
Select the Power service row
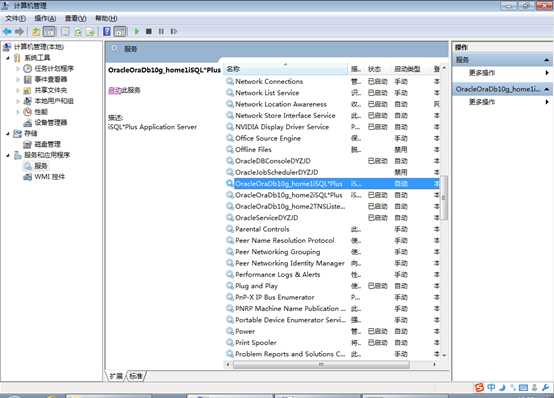click(332, 331)
